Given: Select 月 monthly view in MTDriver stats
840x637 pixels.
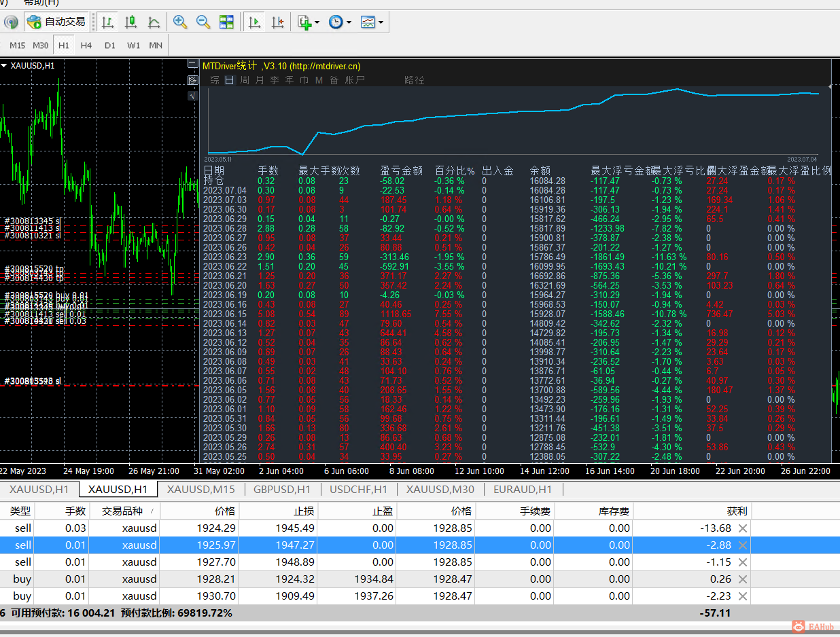Looking at the screenshot, I should [260, 80].
